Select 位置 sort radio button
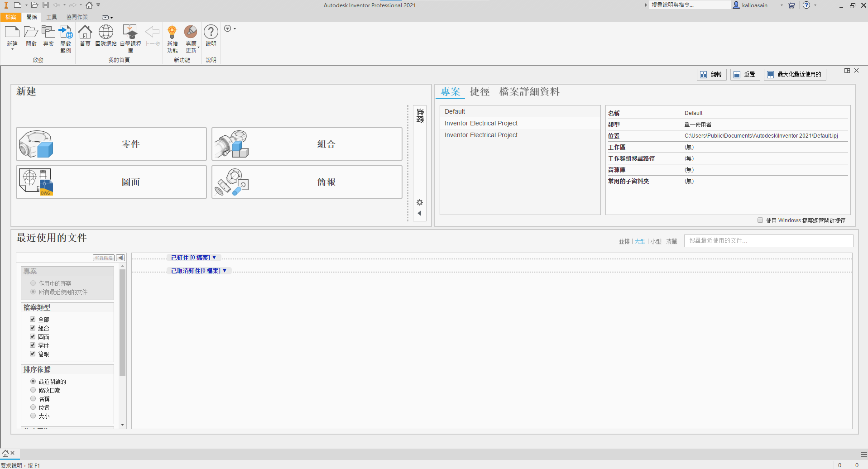The width and height of the screenshot is (868, 469). coord(33,407)
